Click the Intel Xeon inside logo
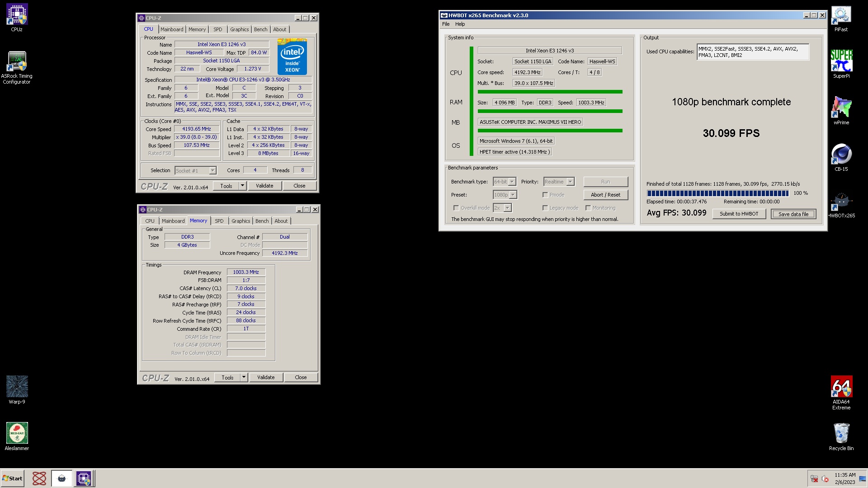The height and width of the screenshot is (488, 868). [292, 57]
